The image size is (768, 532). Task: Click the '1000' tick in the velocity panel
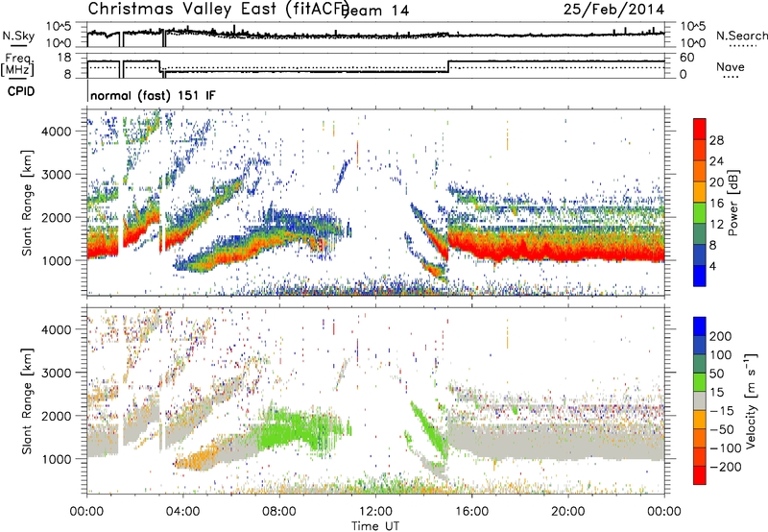(57, 459)
